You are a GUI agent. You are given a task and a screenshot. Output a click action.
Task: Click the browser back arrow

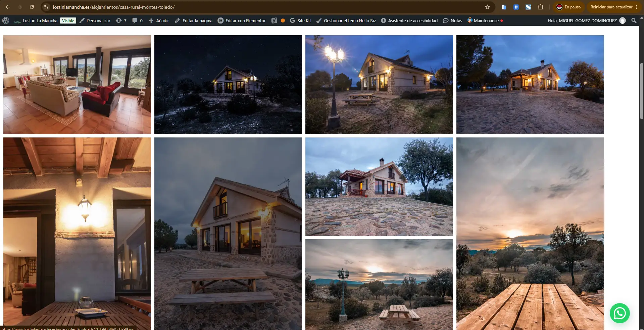coord(8,7)
